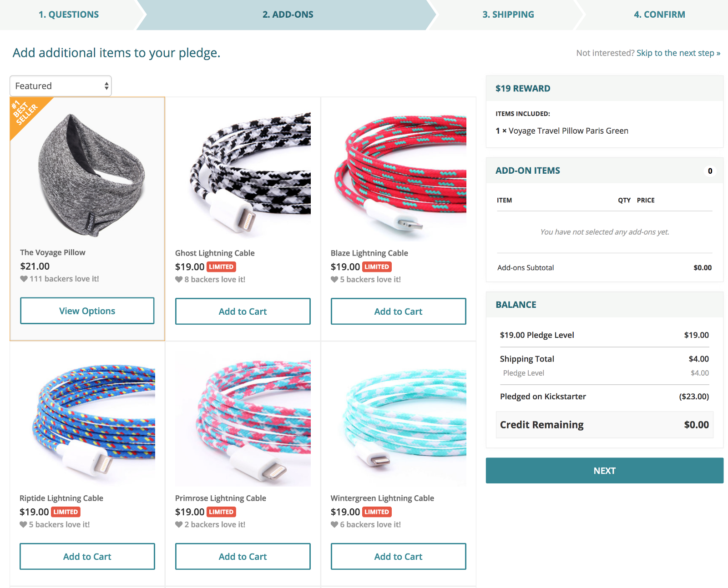Follow the Skip to the next step link
The width and height of the screenshot is (728, 588).
678,53
